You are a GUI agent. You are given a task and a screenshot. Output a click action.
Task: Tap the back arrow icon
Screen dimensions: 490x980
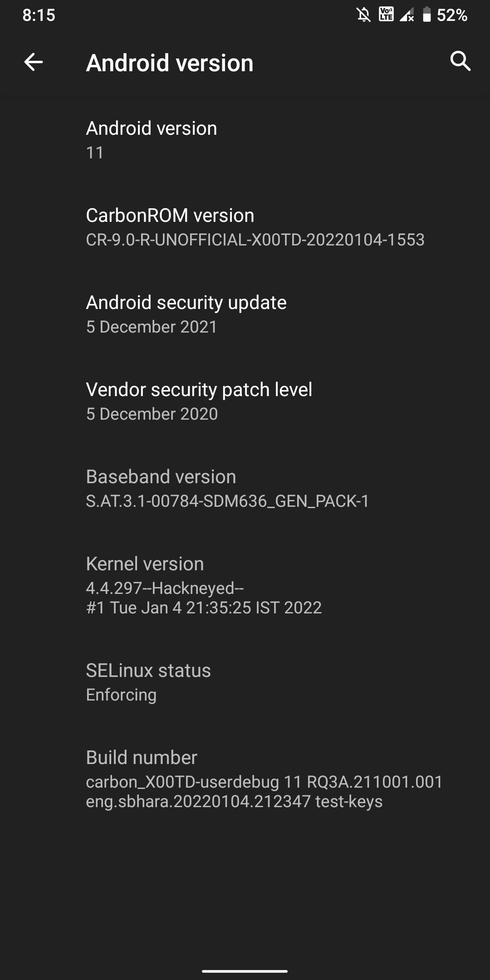click(x=33, y=62)
